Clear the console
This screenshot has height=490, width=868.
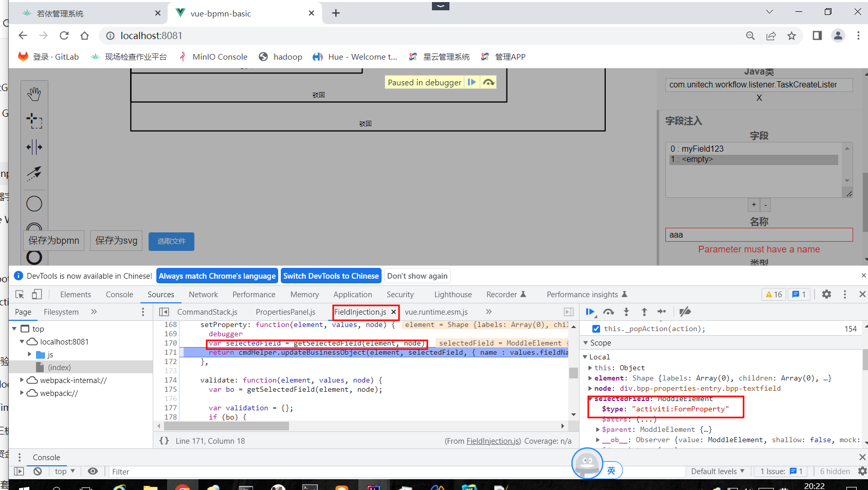point(38,471)
